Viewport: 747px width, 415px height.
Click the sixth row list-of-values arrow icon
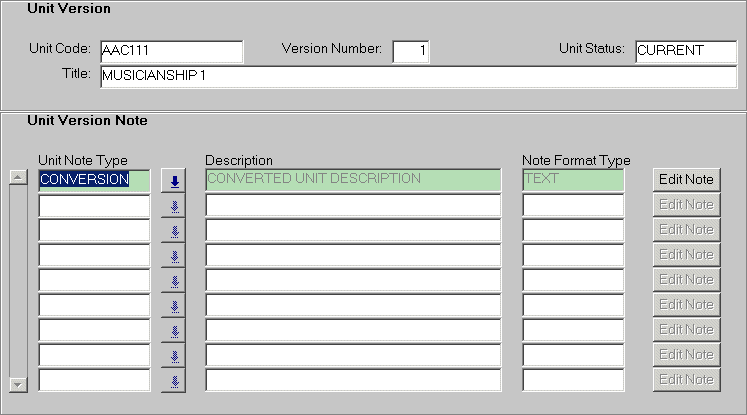(x=174, y=306)
